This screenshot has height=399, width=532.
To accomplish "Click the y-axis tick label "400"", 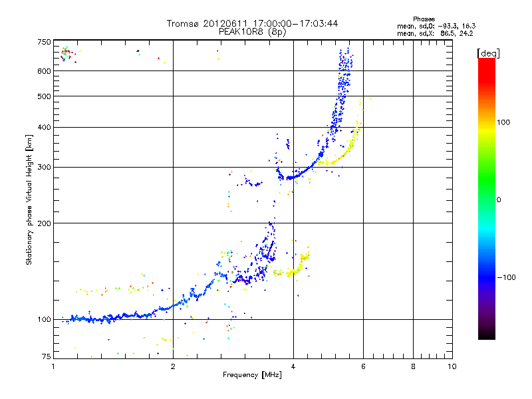I will (44, 127).
